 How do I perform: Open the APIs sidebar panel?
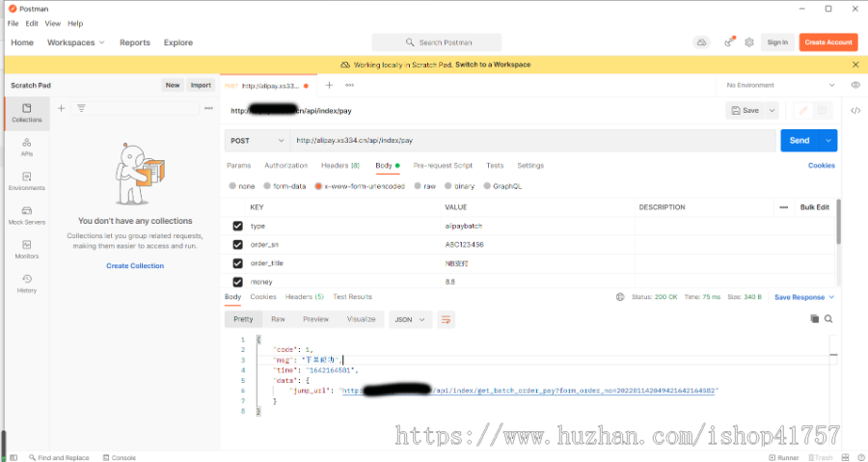[x=27, y=148]
